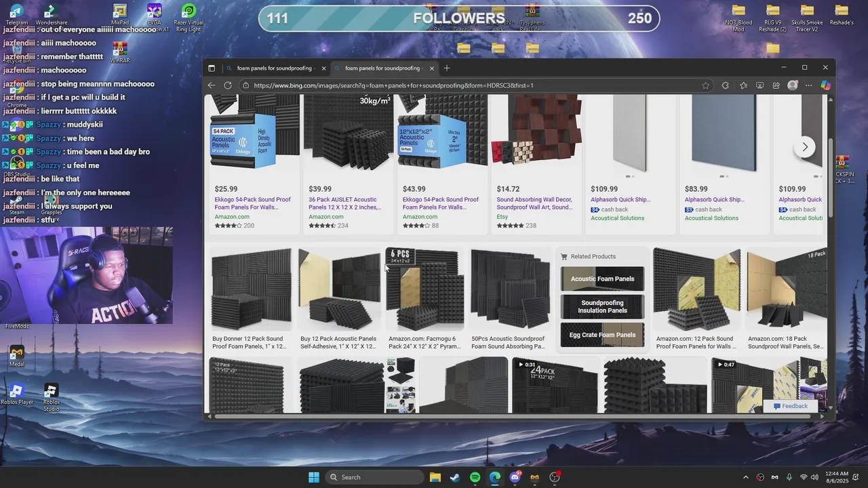Screen dimensions: 868x488
Task: Open the Facmogu 6 Pack pyramid foam image
Action: [x=425, y=289]
